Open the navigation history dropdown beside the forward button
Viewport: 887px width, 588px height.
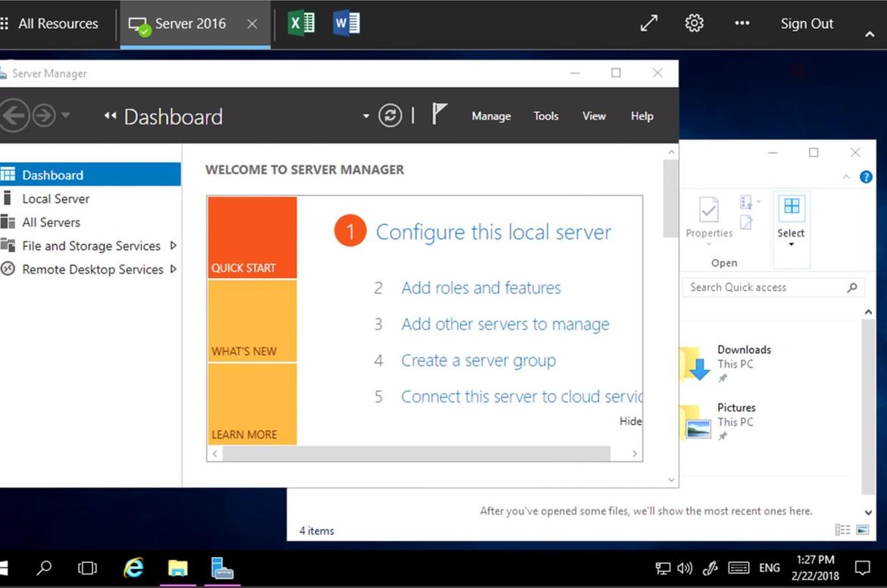coord(66,114)
